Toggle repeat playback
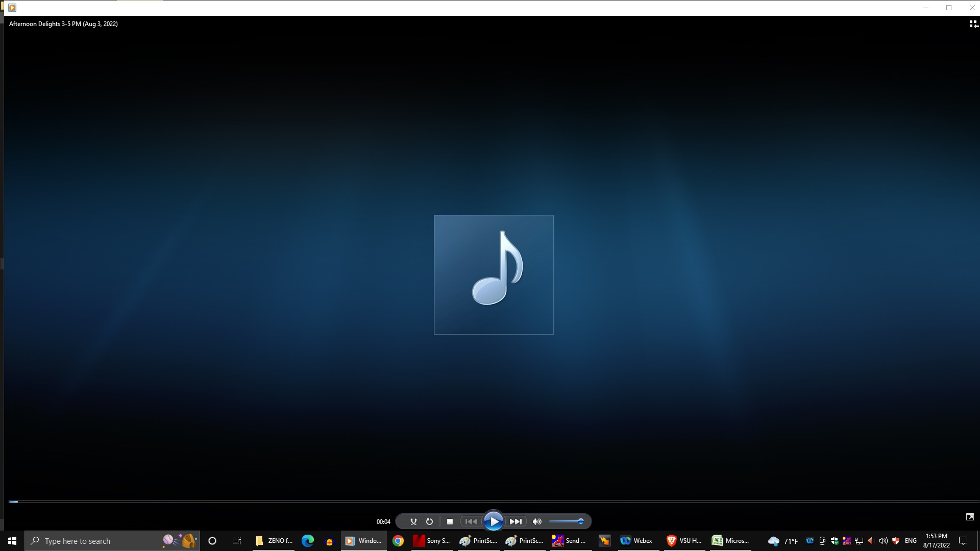 (429, 521)
